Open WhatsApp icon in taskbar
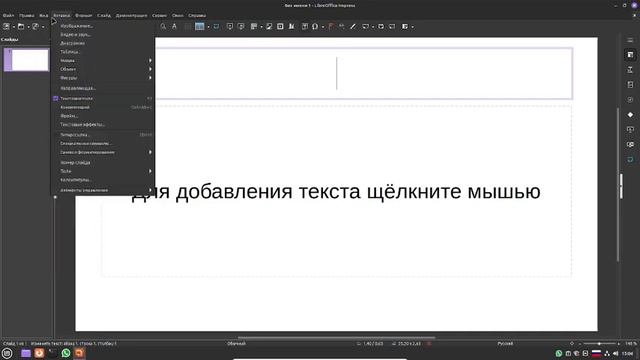Image resolution: width=640 pixels, height=360 pixels. click(66, 353)
